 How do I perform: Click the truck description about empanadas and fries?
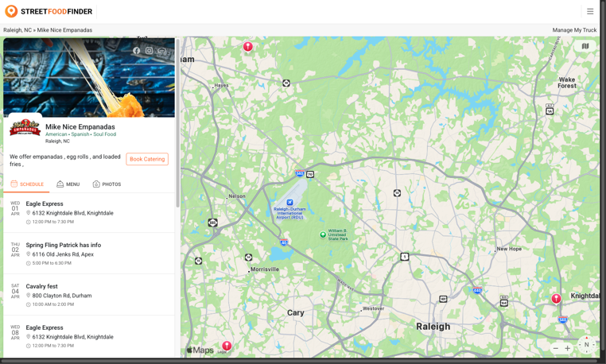(x=65, y=161)
